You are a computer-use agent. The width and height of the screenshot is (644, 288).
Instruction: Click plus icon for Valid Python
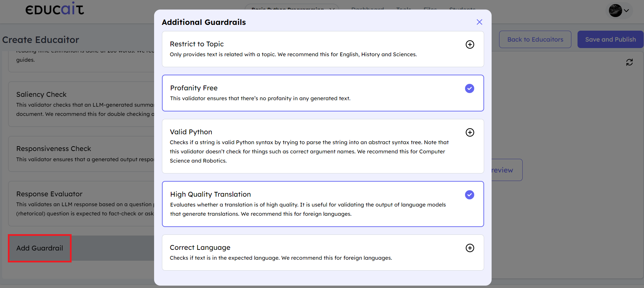470,133
